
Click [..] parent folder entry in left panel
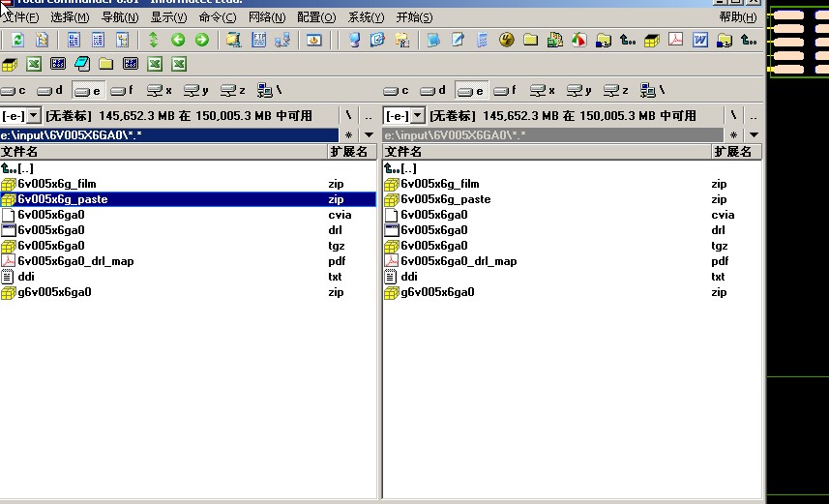click(188, 168)
